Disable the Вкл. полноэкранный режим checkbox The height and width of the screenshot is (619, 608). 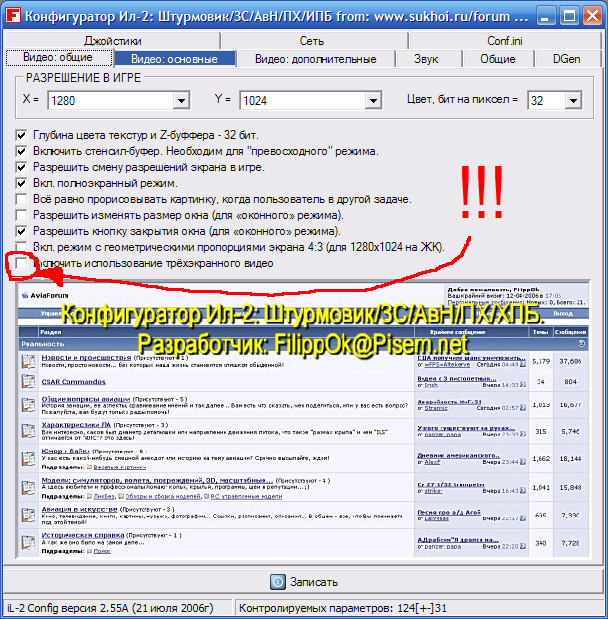coord(21,183)
